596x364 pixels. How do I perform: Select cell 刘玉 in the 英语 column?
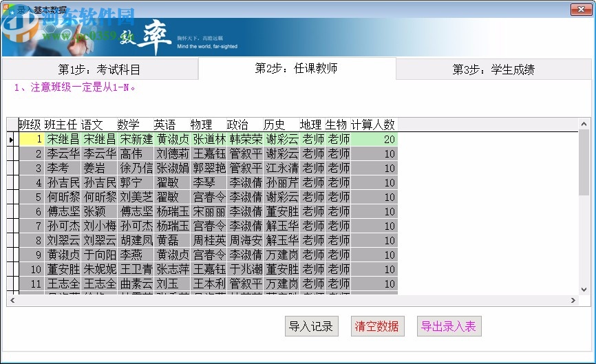point(172,283)
